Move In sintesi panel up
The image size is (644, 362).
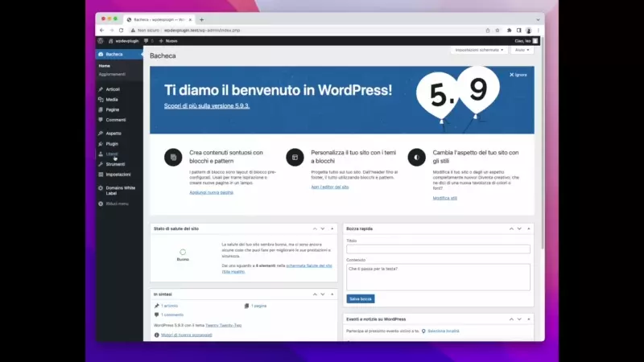click(315, 294)
